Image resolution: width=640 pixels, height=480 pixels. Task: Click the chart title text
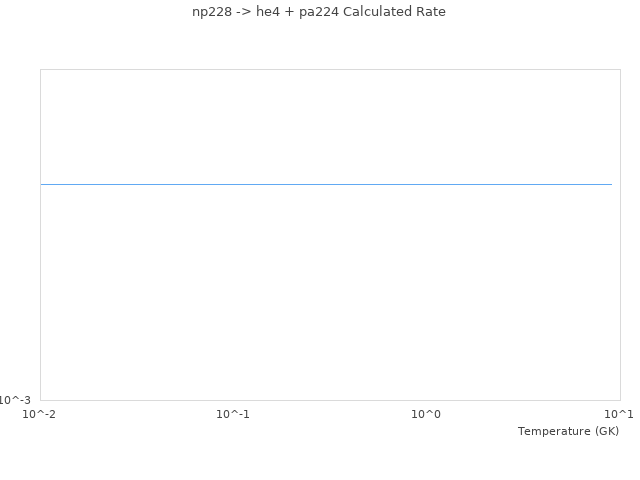coord(319,12)
